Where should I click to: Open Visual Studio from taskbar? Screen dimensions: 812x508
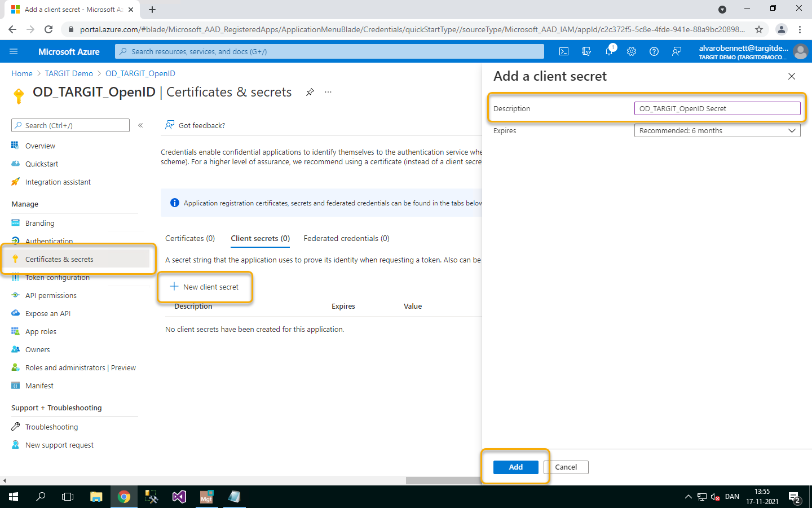coord(179,497)
